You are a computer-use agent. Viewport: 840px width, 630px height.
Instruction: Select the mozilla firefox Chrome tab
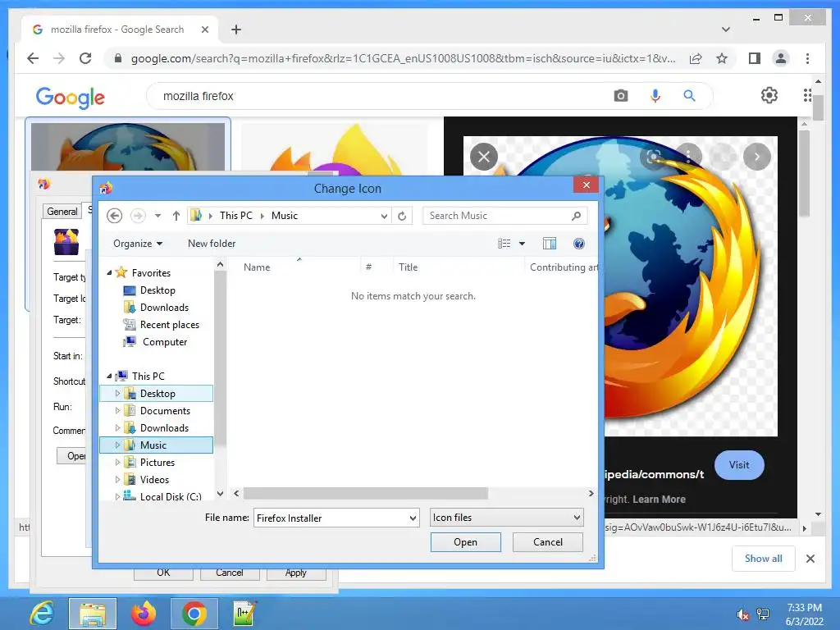pyautogui.click(x=119, y=30)
